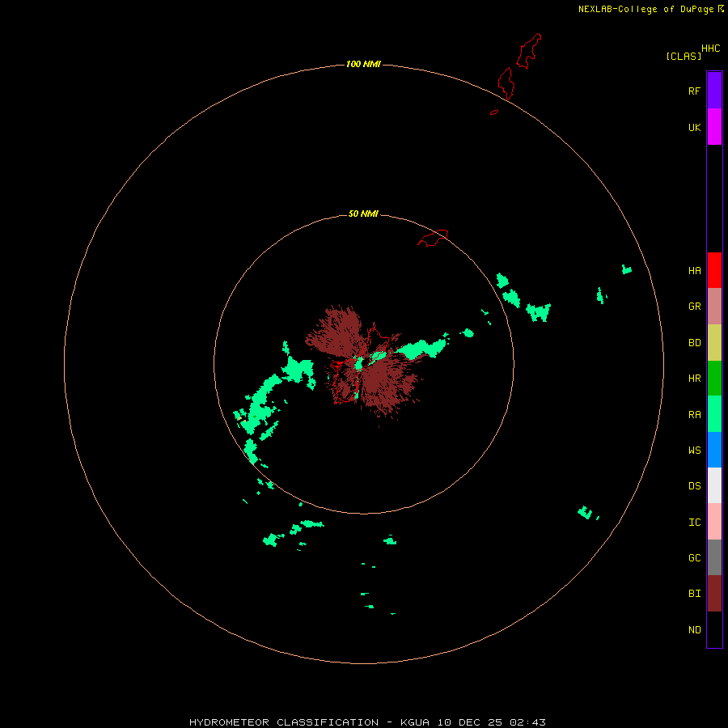Click the GR legend label
This screenshot has height=728, width=728.
click(694, 307)
